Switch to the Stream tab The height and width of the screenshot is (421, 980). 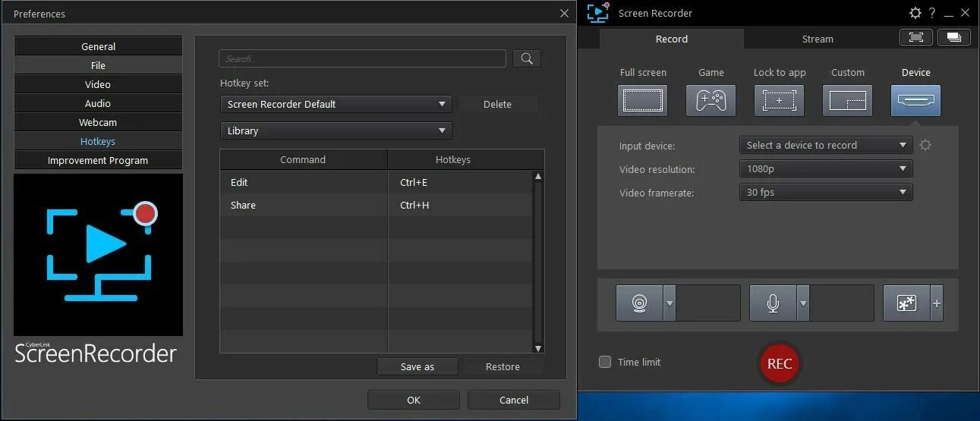(818, 39)
